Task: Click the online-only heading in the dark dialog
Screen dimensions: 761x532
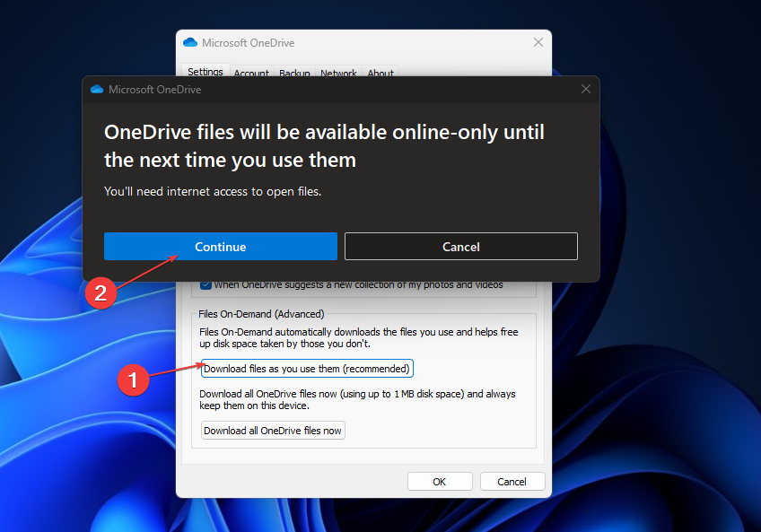Action: click(324, 146)
